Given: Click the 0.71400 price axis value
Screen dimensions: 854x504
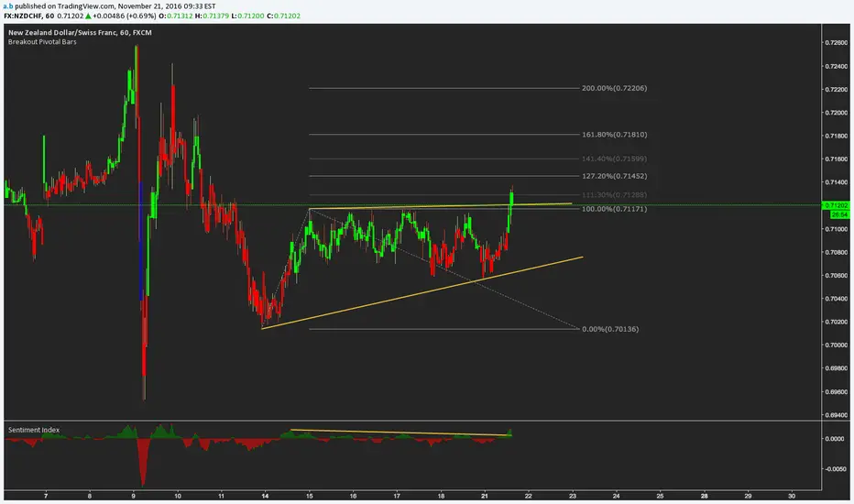Looking at the screenshot, I should click(x=836, y=182).
